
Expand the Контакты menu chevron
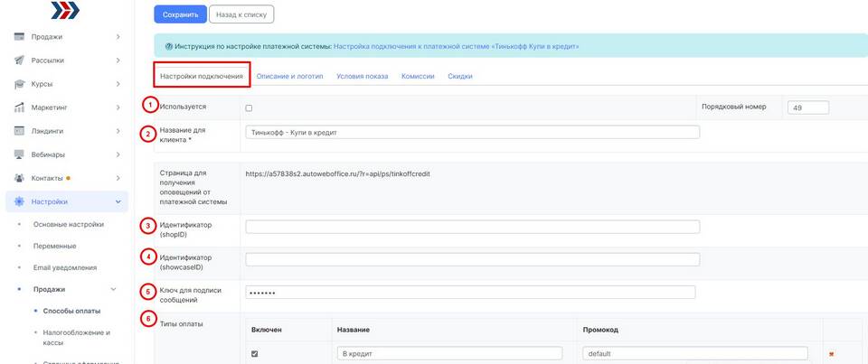tap(118, 178)
